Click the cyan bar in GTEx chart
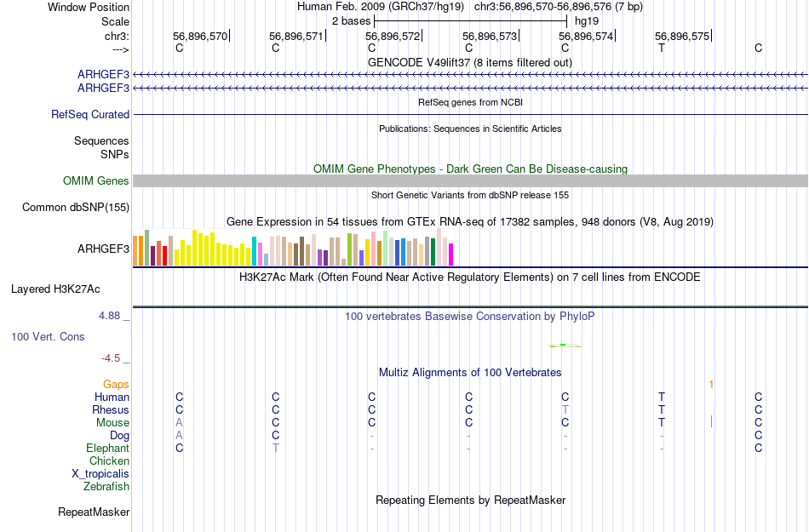Image resolution: width=809 pixels, height=532 pixels. (x=254, y=251)
